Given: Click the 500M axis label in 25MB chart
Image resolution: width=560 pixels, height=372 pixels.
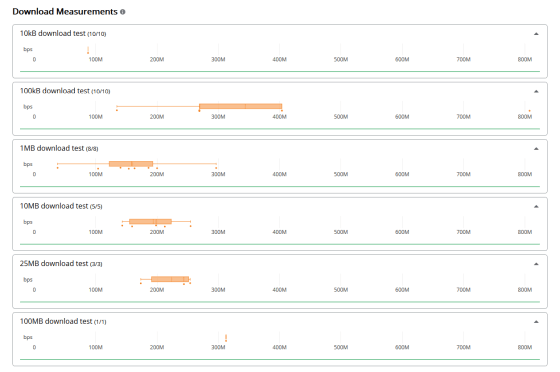Looking at the screenshot, I should tap(341, 290).
